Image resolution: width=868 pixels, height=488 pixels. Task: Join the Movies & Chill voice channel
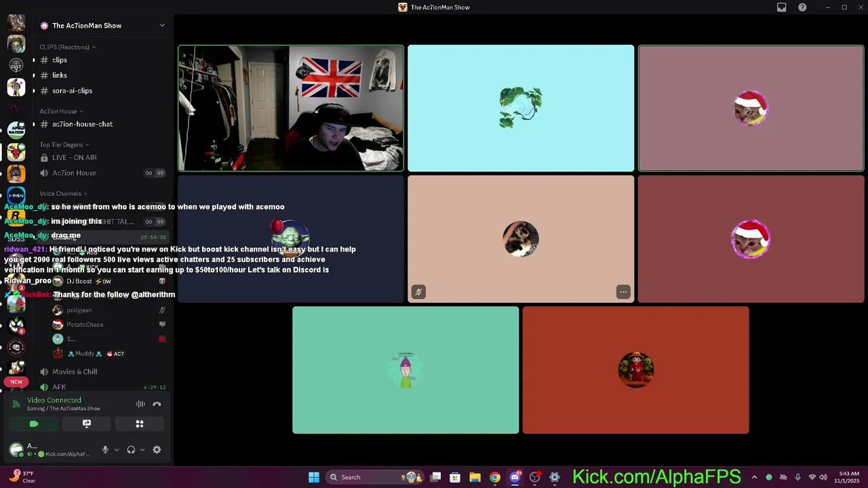pos(102,371)
